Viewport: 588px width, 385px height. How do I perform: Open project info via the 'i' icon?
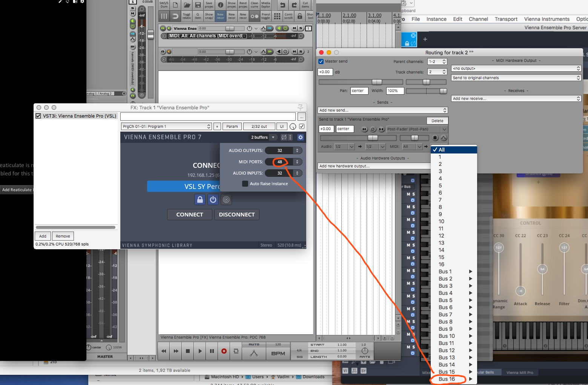tap(221, 5)
